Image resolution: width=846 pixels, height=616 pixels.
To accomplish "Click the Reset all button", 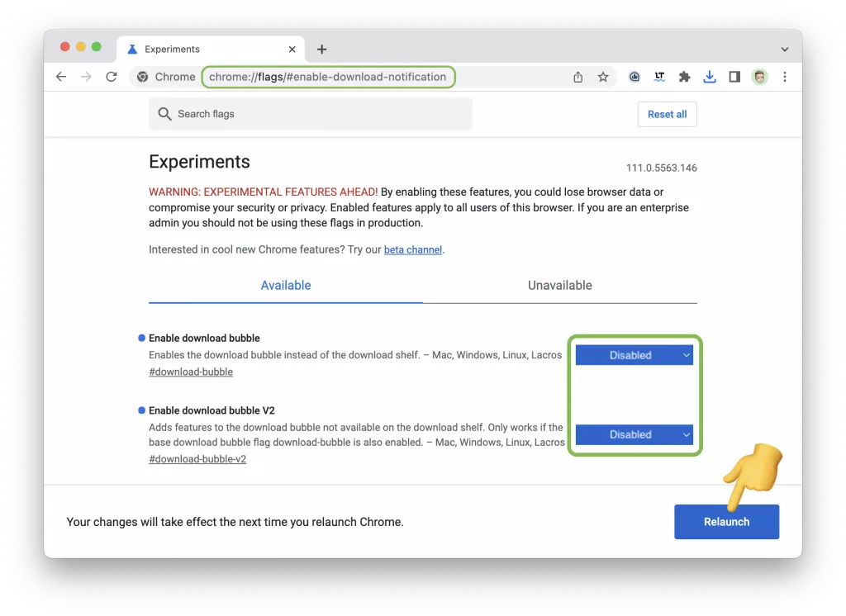I will 667,114.
